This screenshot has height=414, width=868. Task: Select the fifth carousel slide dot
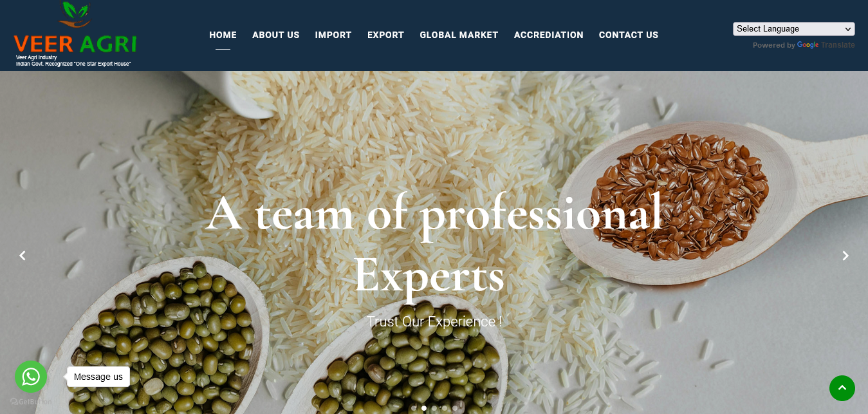[x=455, y=408]
